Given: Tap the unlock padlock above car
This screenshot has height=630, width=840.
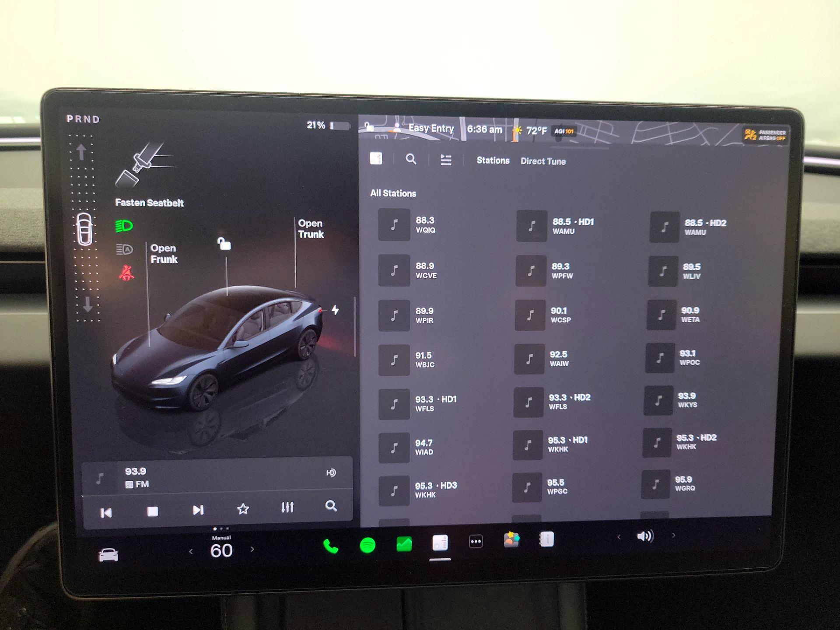Looking at the screenshot, I should [224, 244].
